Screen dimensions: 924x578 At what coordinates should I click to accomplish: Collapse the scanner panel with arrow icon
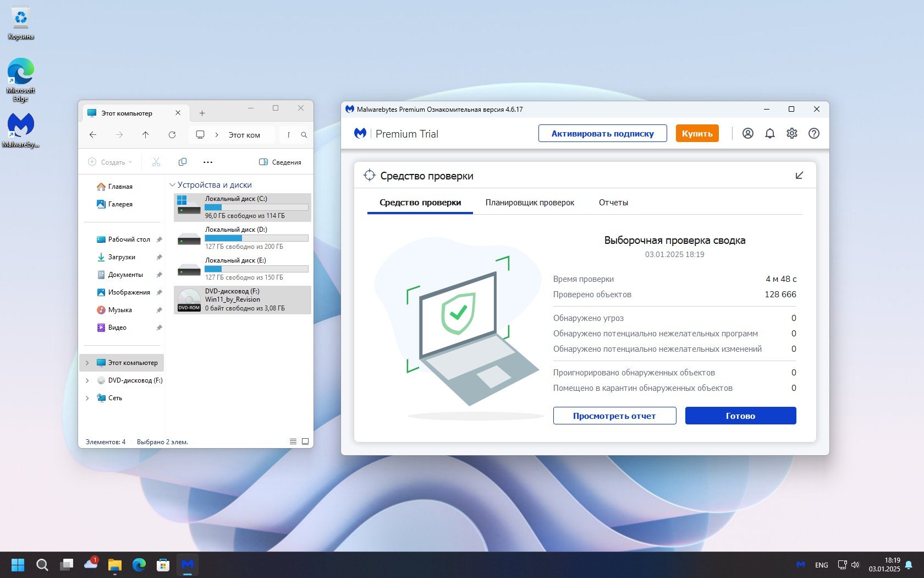799,176
